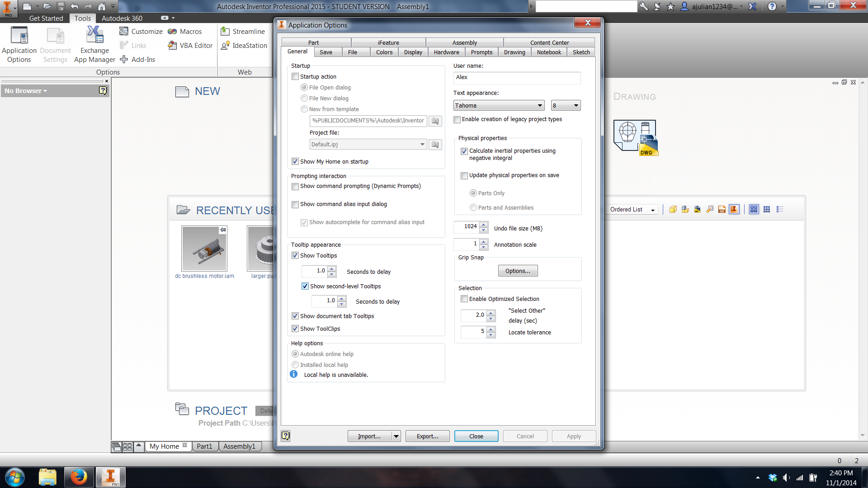Expand the Project file dropdown
868x488 pixels.
click(422, 144)
